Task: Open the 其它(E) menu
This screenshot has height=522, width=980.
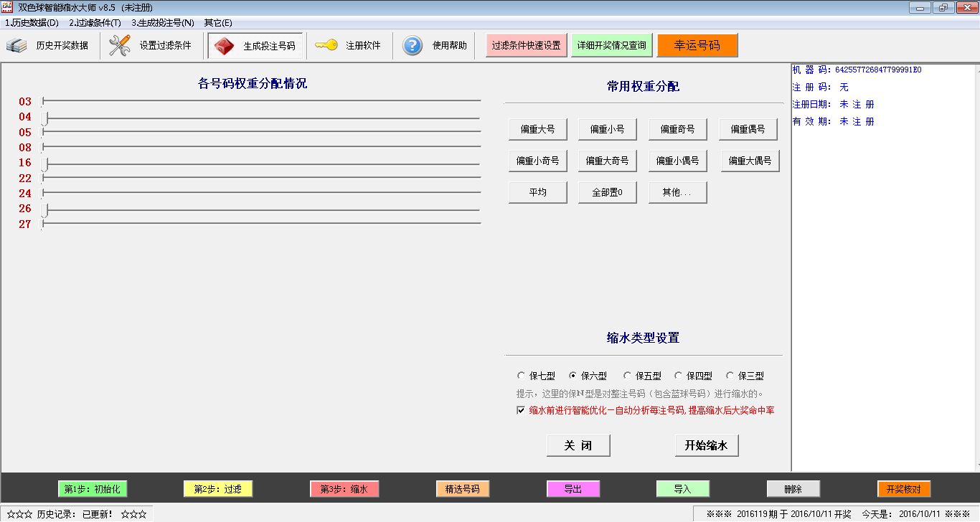Action: [x=218, y=22]
